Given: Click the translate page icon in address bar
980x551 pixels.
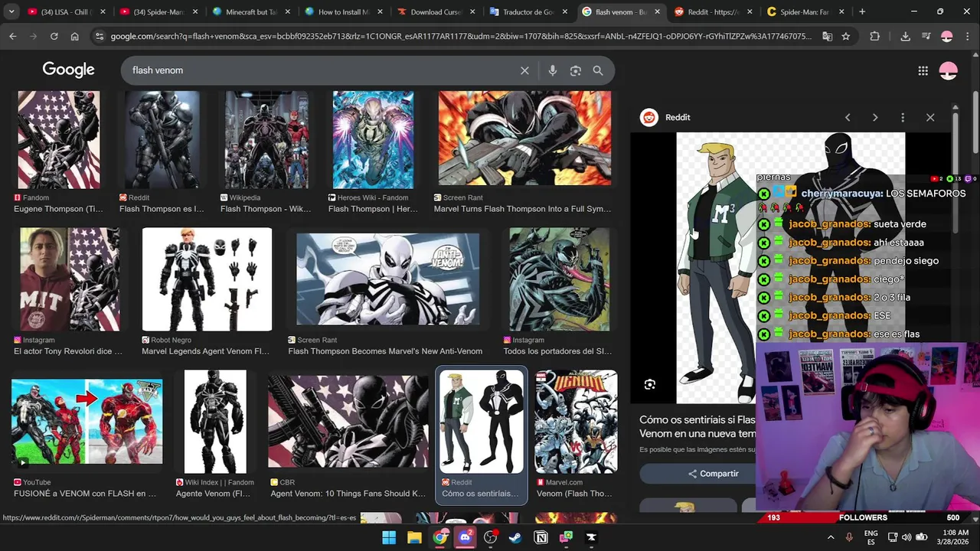Looking at the screenshot, I should pyautogui.click(x=828, y=36).
